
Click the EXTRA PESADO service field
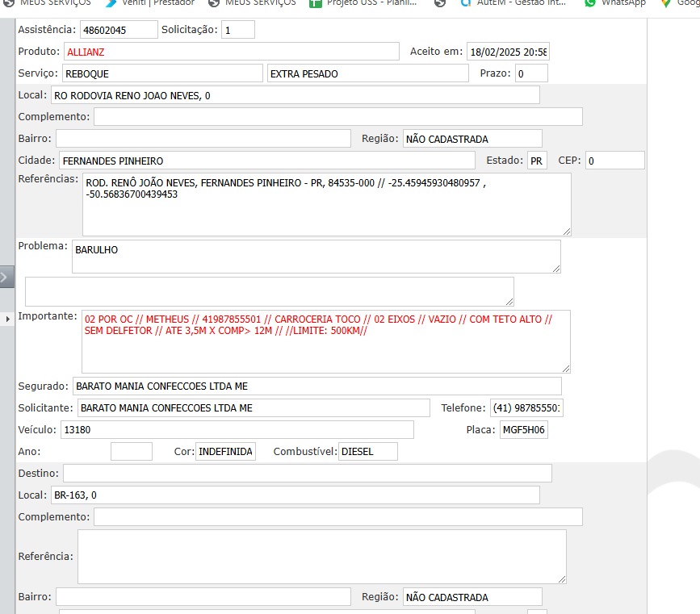tap(368, 73)
